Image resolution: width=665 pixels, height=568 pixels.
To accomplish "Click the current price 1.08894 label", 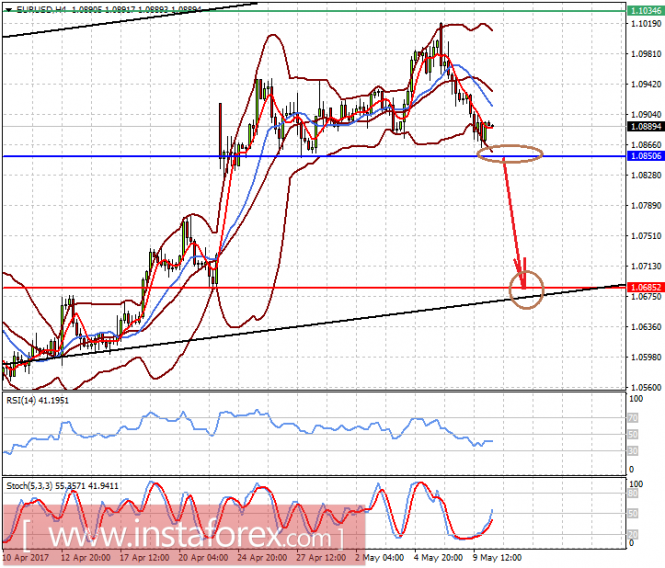I will pyautogui.click(x=645, y=126).
